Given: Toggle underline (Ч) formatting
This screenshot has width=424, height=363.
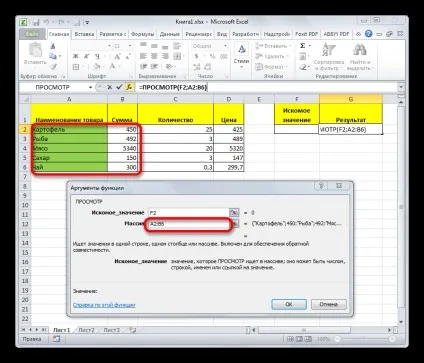Looking at the screenshot, I should click(97, 56).
